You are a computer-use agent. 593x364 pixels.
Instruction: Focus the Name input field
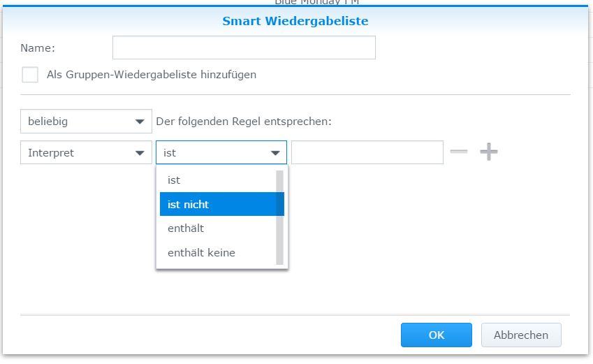tap(244, 48)
